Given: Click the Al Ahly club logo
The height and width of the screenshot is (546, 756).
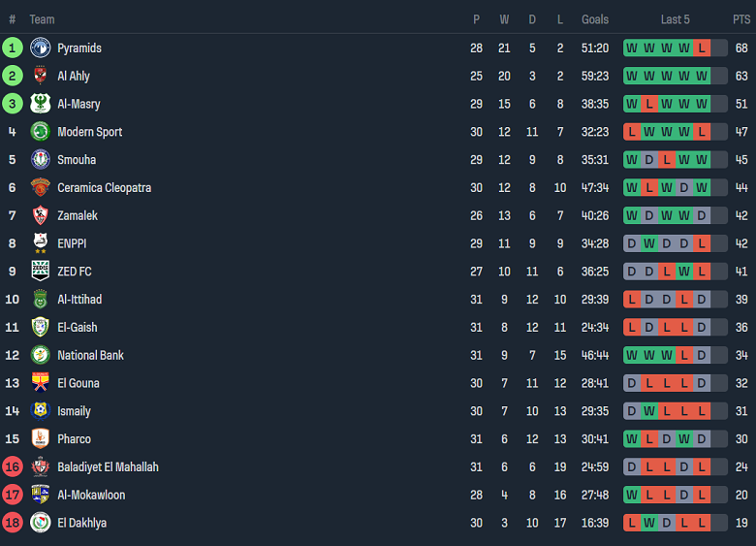Looking at the screenshot, I should click(x=40, y=76).
